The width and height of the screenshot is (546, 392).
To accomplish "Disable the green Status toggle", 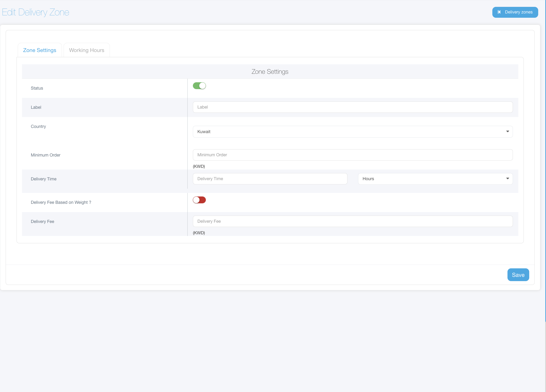I will pyautogui.click(x=199, y=86).
